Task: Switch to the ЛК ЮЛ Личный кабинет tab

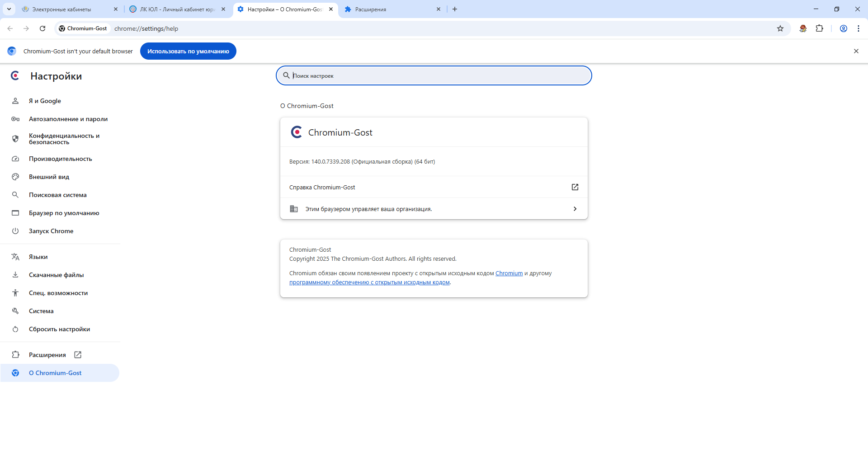Action: pyautogui.click(x=177, y=9)
